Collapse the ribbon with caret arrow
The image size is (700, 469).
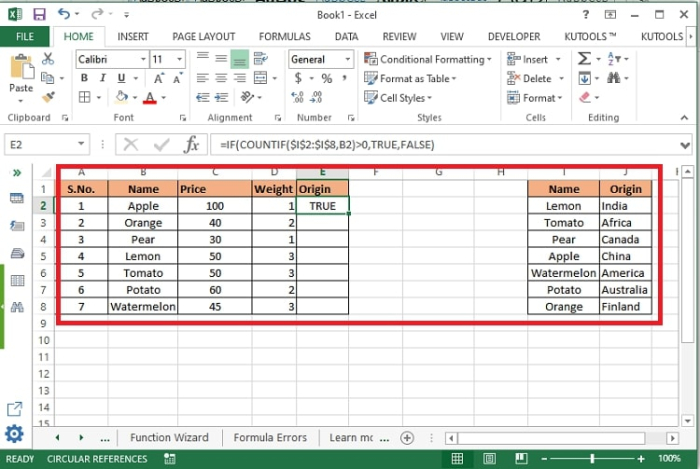coord(684,117)
